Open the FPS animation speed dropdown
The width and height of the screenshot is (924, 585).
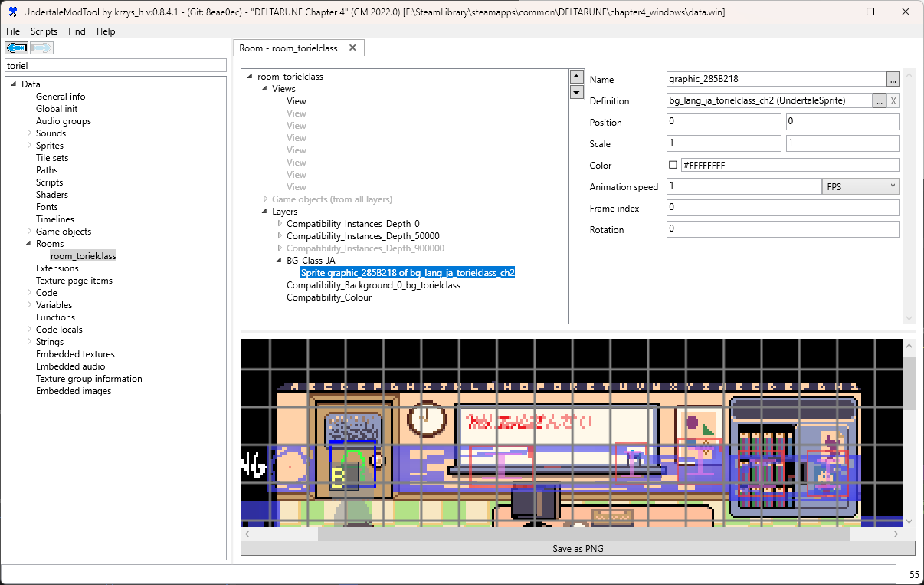click(x=861, y=186)
